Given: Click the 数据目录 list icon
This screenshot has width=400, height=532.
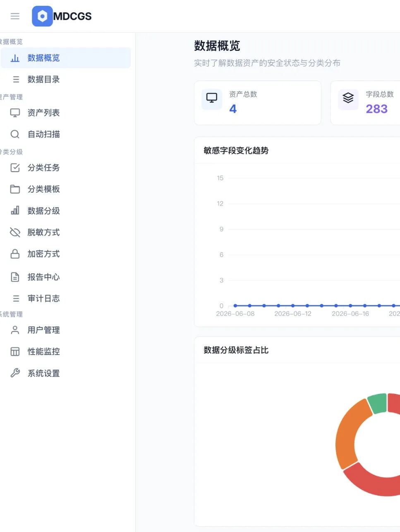Looking at the screenshot, I should 16,79.
